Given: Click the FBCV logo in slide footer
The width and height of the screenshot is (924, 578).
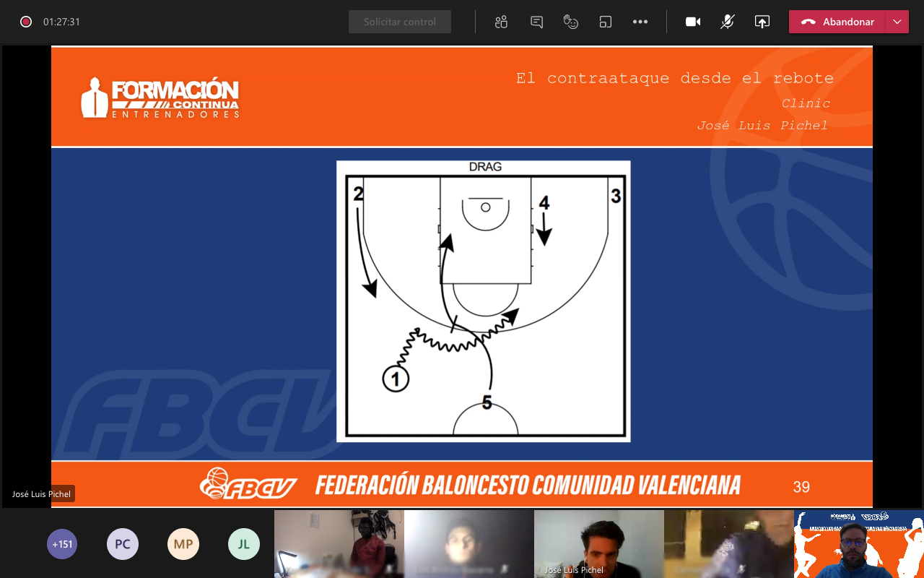Looking at the screenshot, I should pos(248,484).
